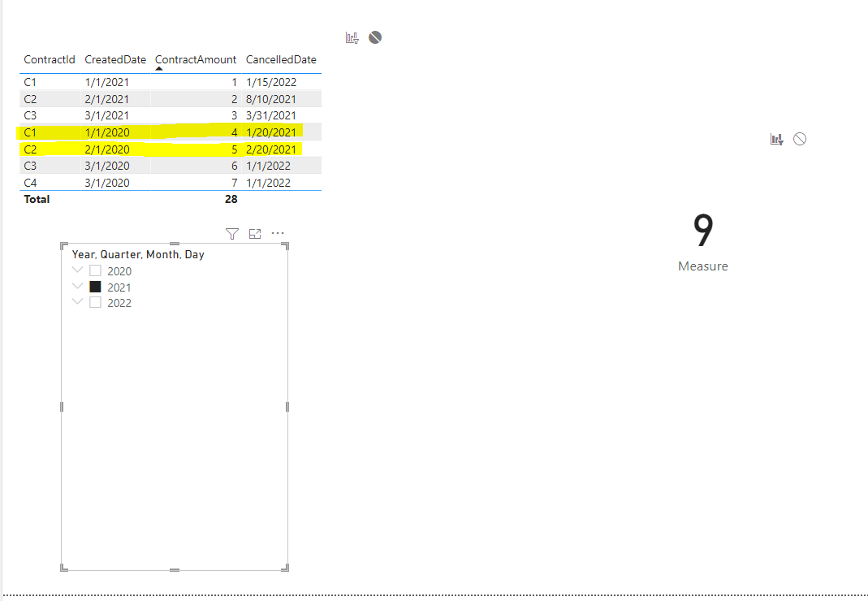Click the highlighted CancelledDate cell 1/20/2021
This screenshot has width=868, height=601.
(271, 132)
